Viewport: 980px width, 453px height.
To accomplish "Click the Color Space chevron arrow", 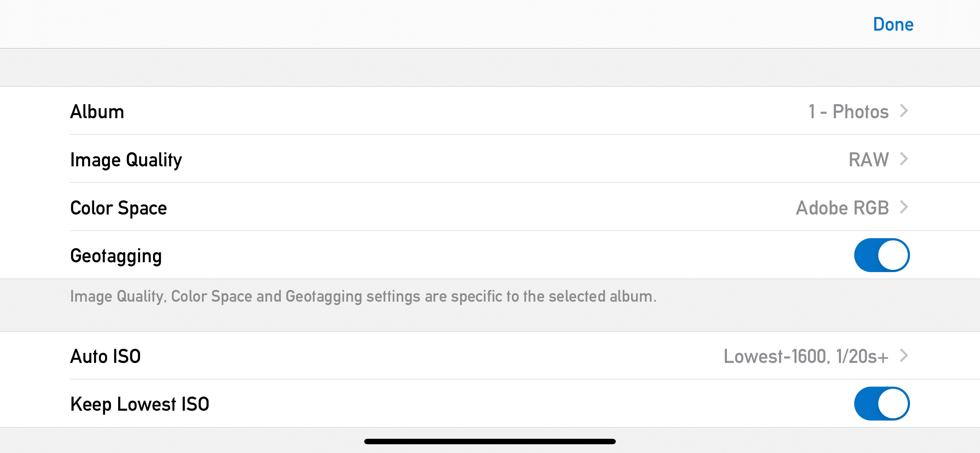I will 904,207.
